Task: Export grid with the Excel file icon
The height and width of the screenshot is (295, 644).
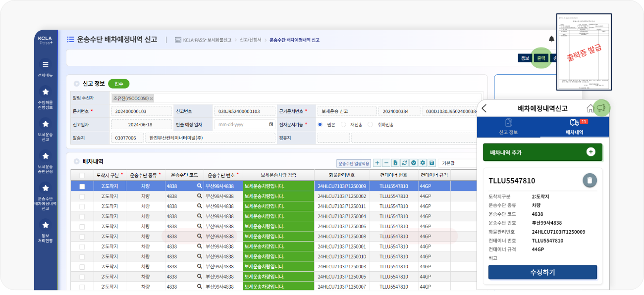Action: 395,163
